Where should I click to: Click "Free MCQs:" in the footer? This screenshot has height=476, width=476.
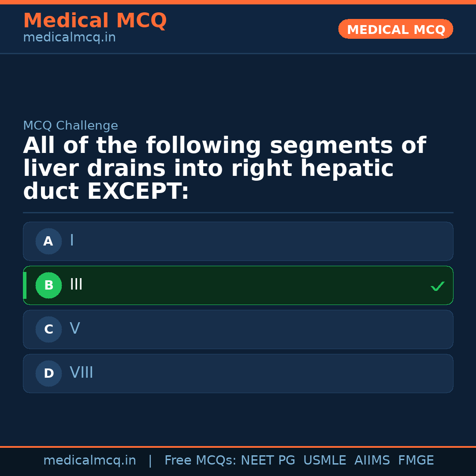point(201,461)
